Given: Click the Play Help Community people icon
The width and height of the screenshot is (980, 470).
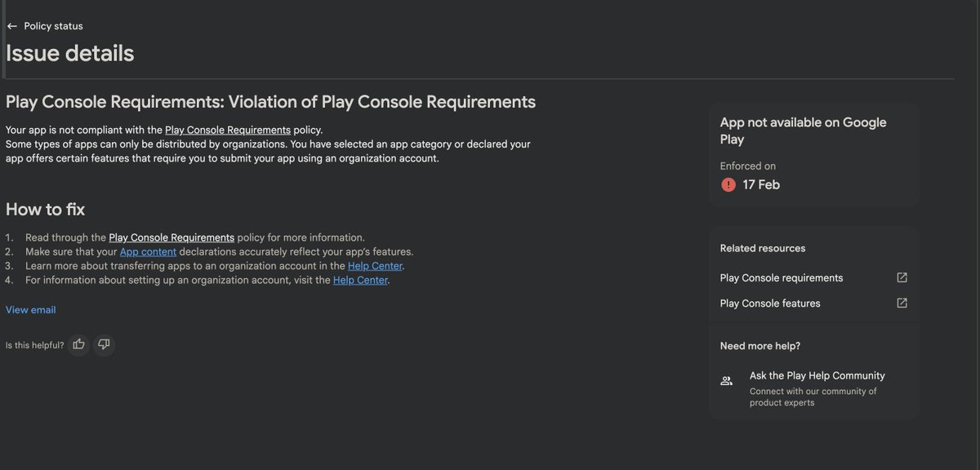Looking at the screenshot, I should point(727,381).
